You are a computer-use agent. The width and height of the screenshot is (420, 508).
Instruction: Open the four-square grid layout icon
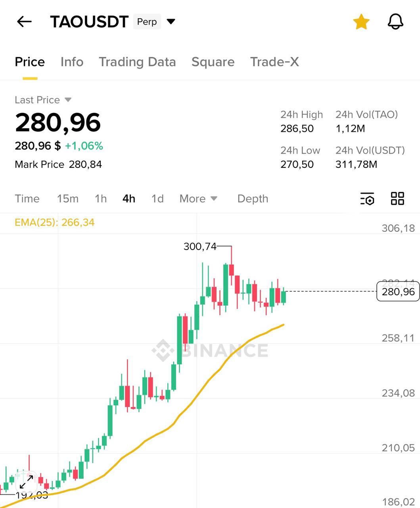click(x=397, y=198)
